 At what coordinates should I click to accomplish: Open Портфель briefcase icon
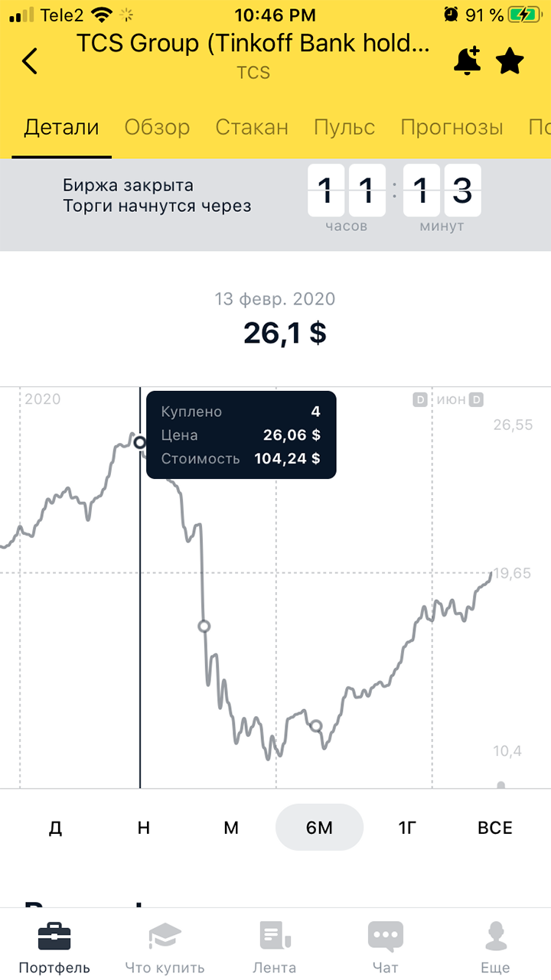(54, 936)
